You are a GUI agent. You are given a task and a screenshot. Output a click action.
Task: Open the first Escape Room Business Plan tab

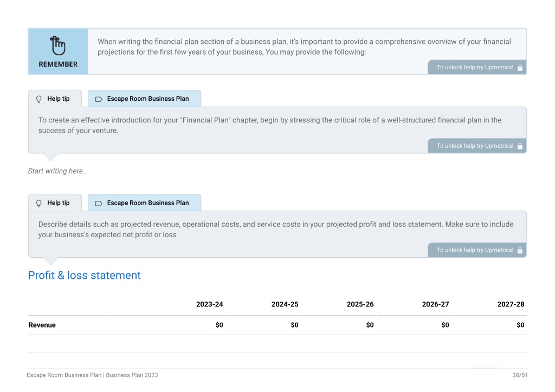(144, 99)
